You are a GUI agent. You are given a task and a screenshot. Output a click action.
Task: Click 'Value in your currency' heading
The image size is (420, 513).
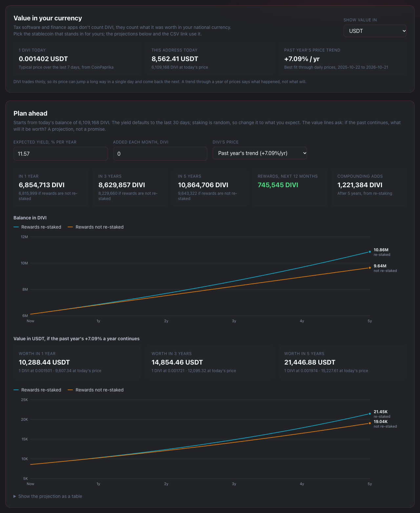48,18
